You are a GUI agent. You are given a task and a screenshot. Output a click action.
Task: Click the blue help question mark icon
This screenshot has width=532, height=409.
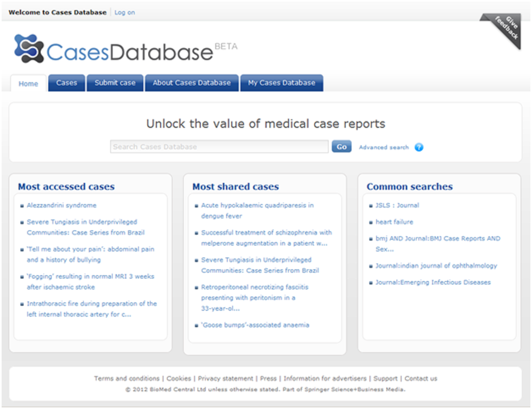tap(418, 147)
